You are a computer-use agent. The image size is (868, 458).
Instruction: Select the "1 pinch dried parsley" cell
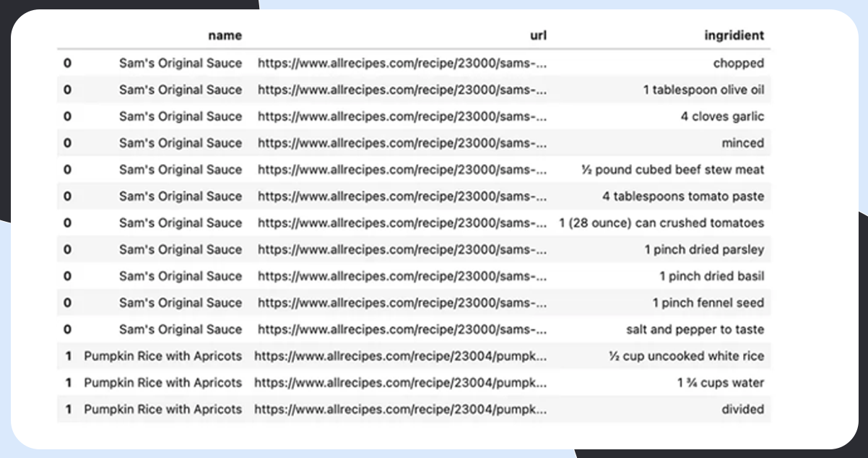pos(704,249)
